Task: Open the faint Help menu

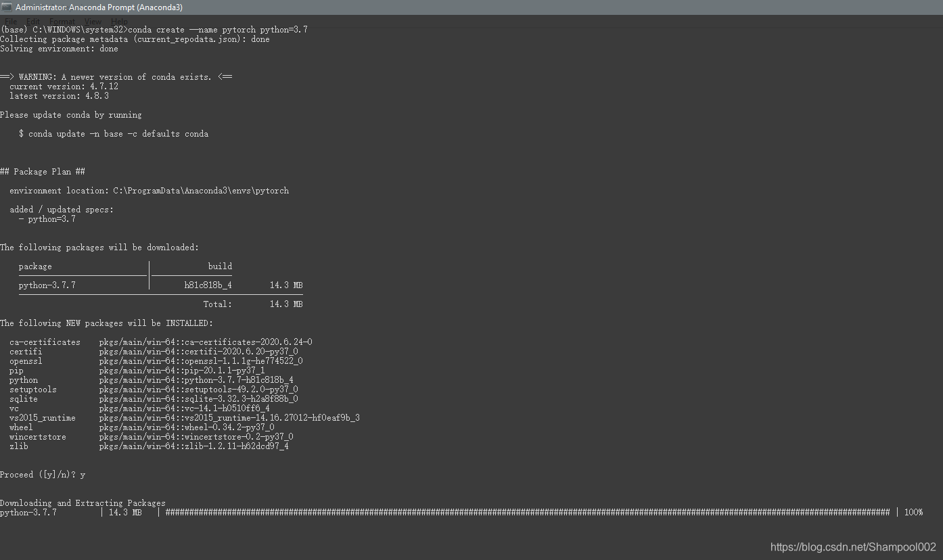Action: coord(118,22)
